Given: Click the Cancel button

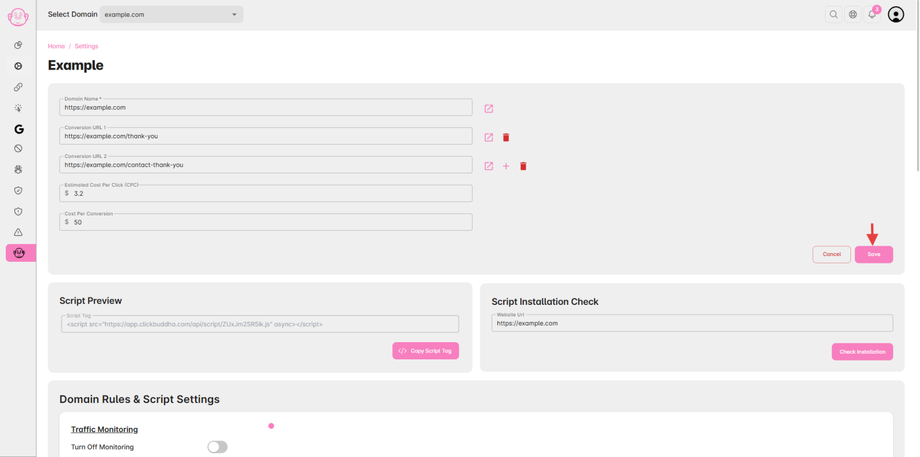Looking at the screenshot, I should [x=831, y=254].
